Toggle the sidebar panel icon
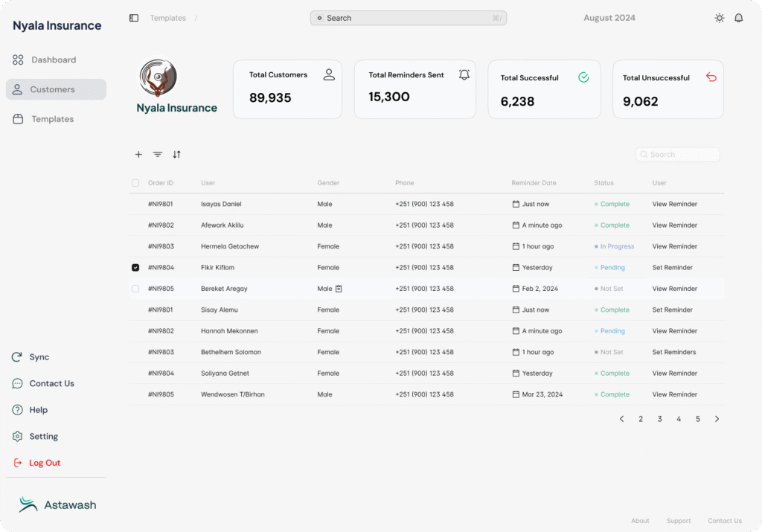 134,18
